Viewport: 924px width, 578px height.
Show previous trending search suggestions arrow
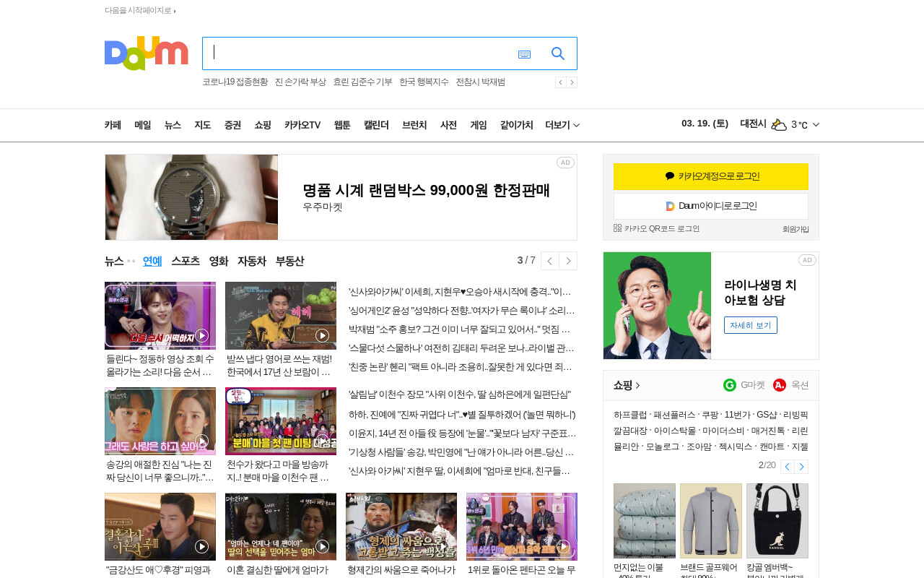pyautogui.click(x=560, y=82)
